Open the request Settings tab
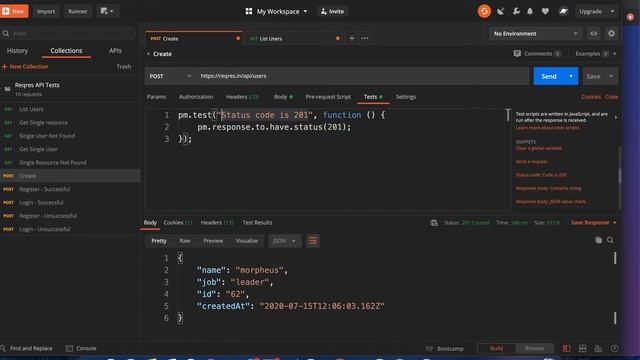Image resolution: width=640 pixels, height=360 pixels. coord(406,97)
